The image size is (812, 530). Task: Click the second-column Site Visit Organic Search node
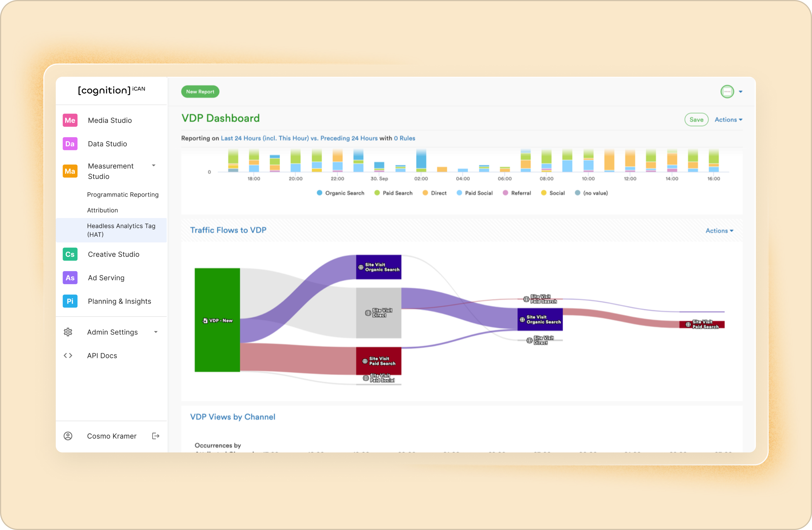pos(540,320)
